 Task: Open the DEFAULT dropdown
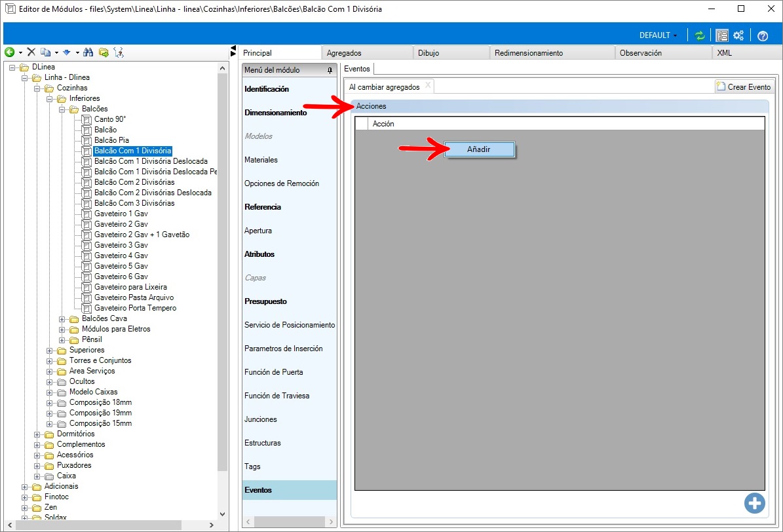(x=658, y=35)
